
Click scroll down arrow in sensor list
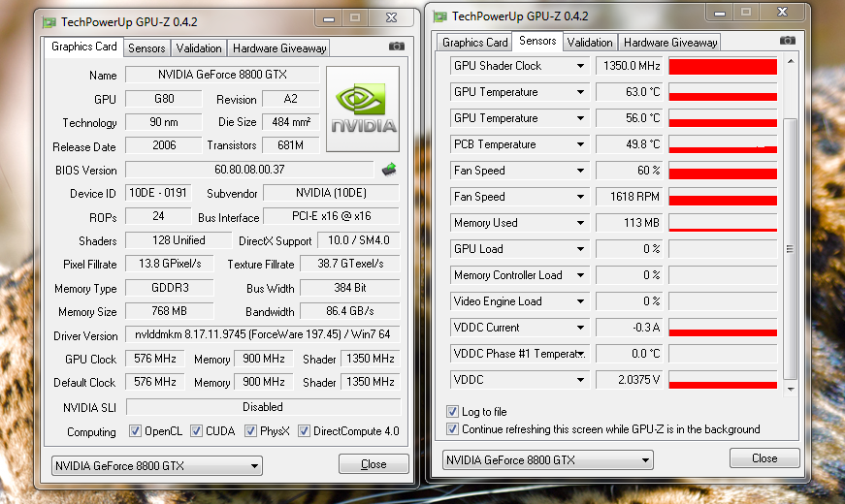(x=790, y=389)
